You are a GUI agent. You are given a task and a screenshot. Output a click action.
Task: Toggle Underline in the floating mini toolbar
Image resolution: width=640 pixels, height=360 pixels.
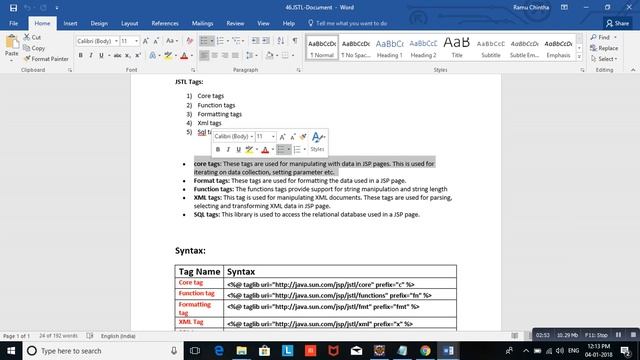(x=238, y=149)
